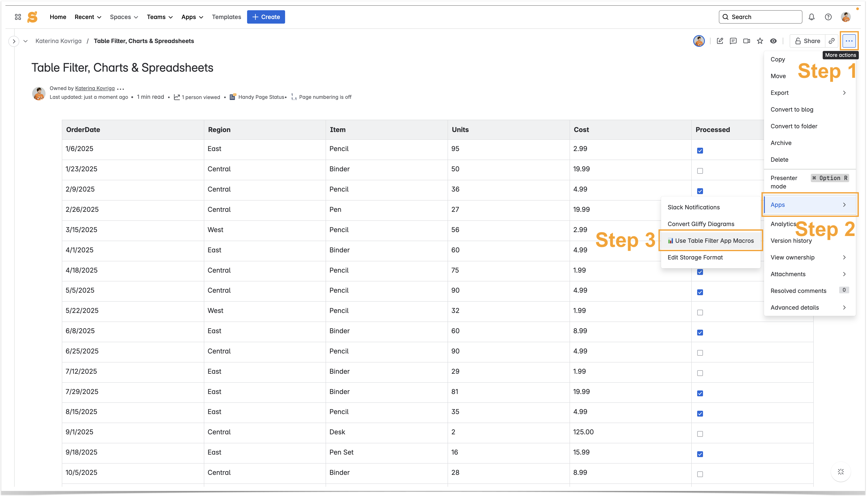868x497 pixels.
Task: Click the watch page eye icon
Action: click(773, 41)
